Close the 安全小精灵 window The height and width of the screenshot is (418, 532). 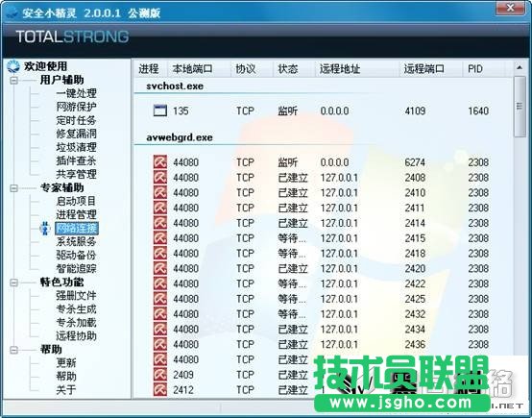510,8
